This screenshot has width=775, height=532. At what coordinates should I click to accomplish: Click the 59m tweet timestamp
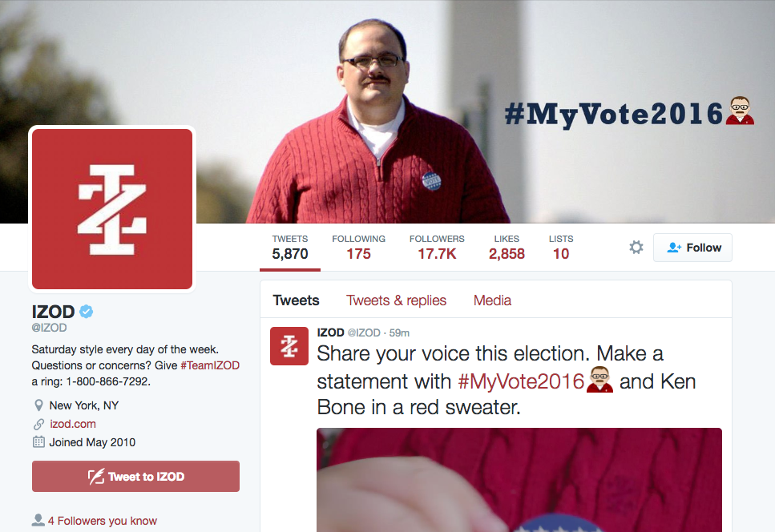(399, 332)
